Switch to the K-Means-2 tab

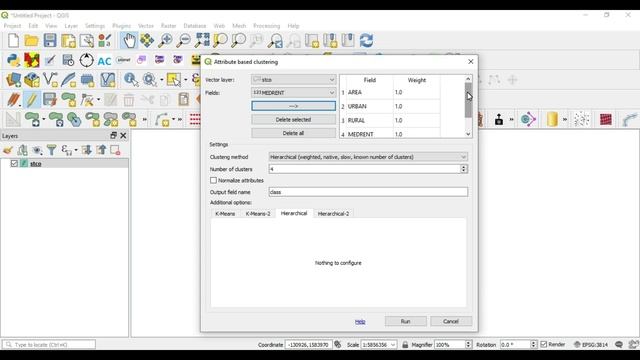pos(258,213)
